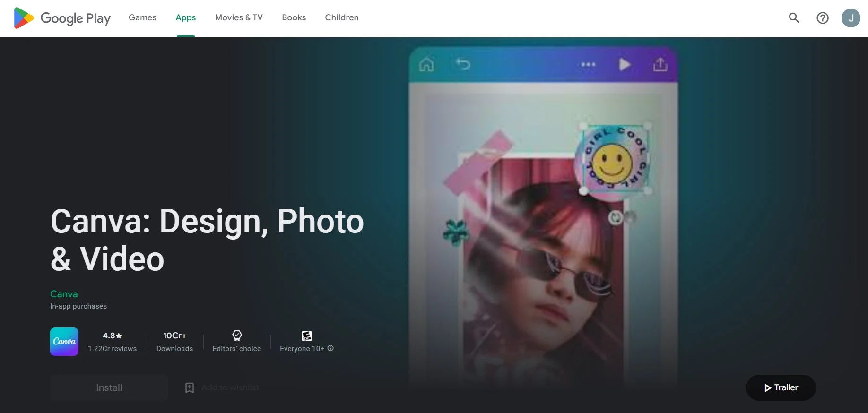The image size is (868, 413).
Task: Click the In-app purchases text
Action: (78, 306)
